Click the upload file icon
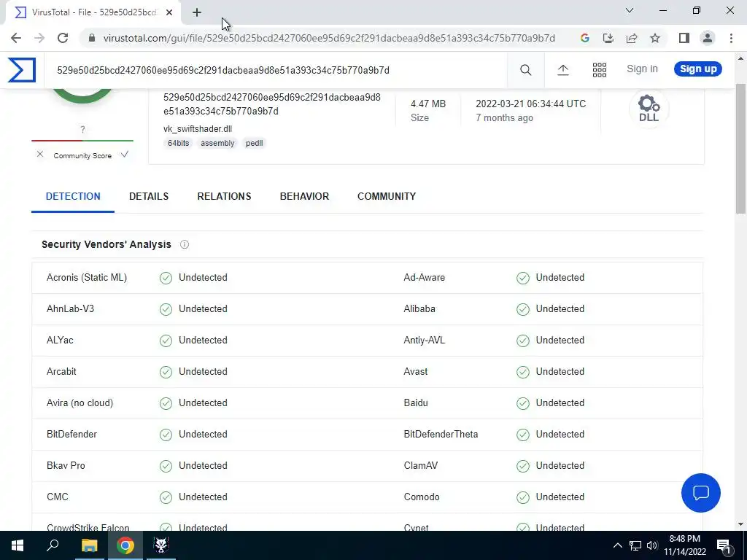Image resolution: width=747 pixels, height=560 pixels. pos(563,70)
